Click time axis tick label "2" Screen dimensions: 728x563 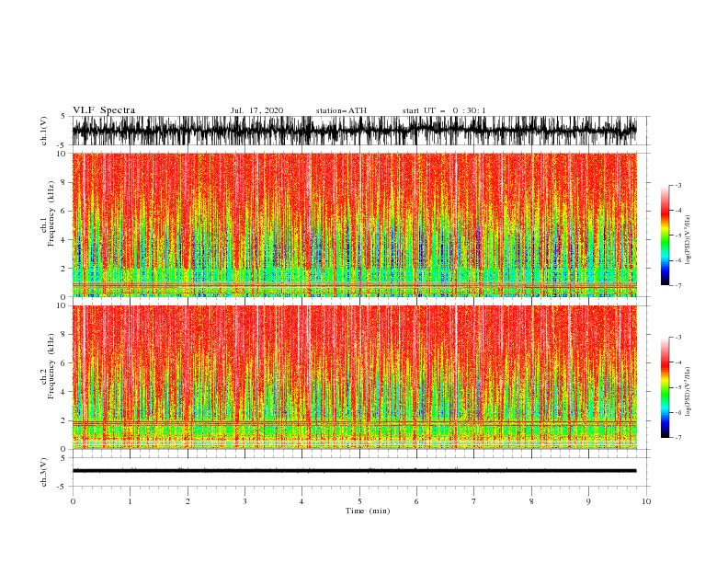pos(188,501)
